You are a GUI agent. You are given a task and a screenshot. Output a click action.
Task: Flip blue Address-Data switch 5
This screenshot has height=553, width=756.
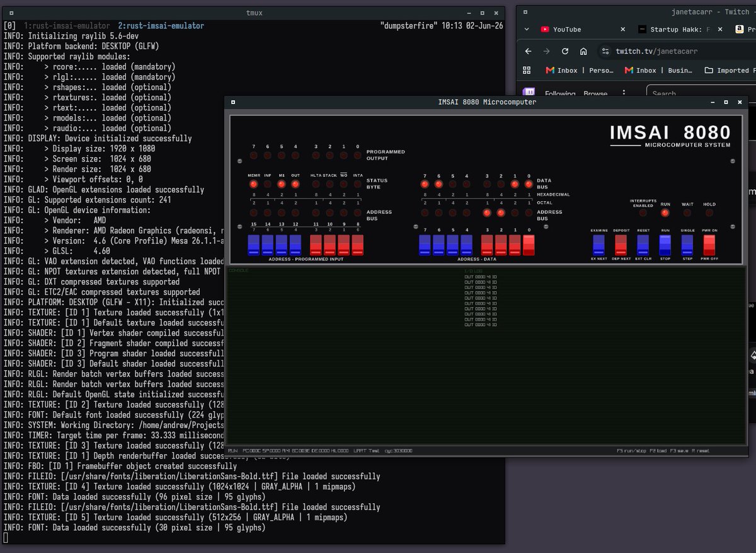click(452, 245)
